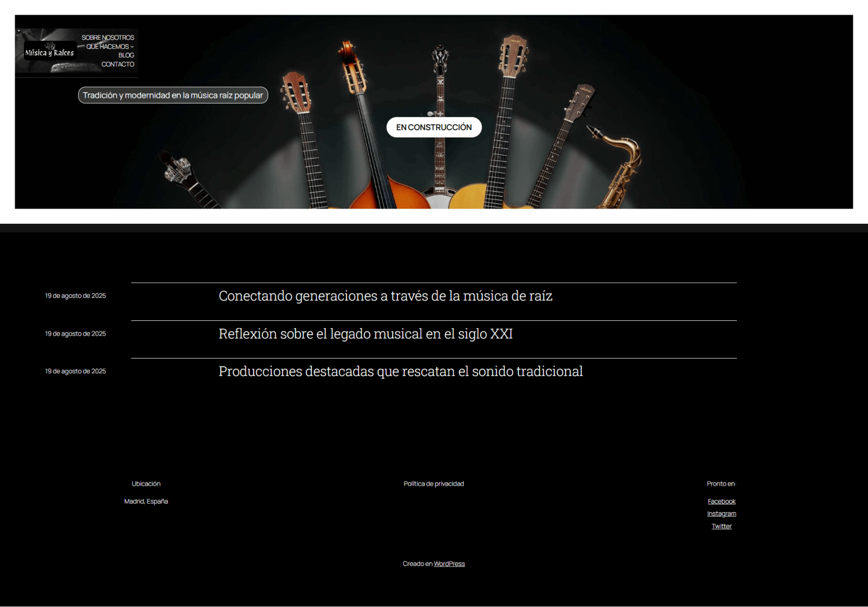868x607 pixels.
Task: Read the Producciones destacadas post
Action: (x=400, y=372)
